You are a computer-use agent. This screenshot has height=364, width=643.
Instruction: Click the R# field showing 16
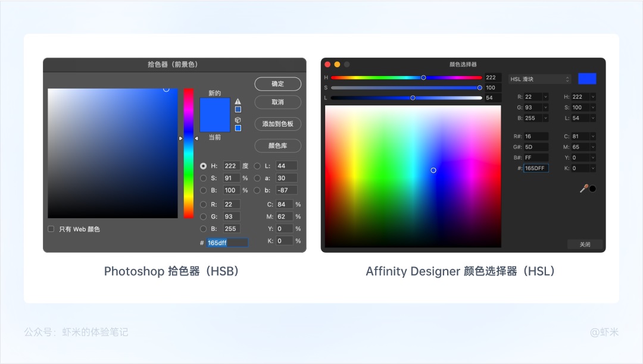point(536,136)
